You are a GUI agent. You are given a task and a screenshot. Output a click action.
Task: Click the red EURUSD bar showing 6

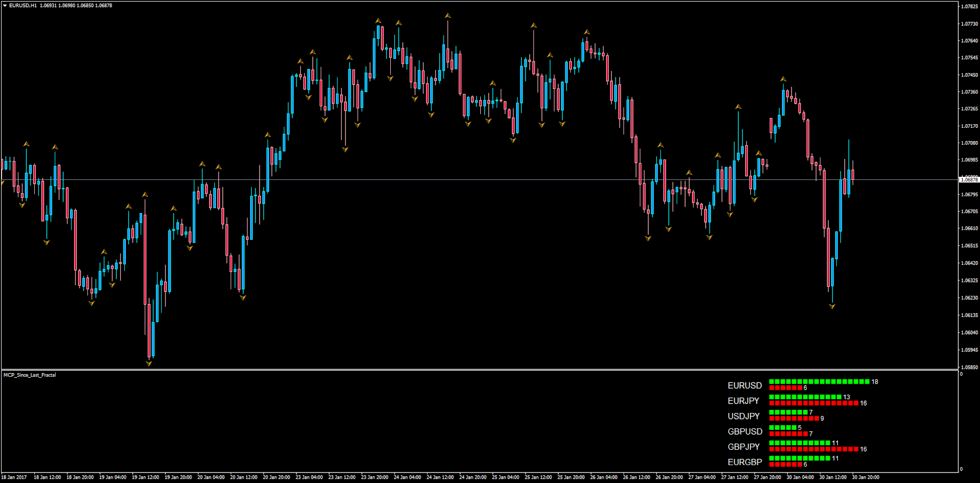[786, 388]
